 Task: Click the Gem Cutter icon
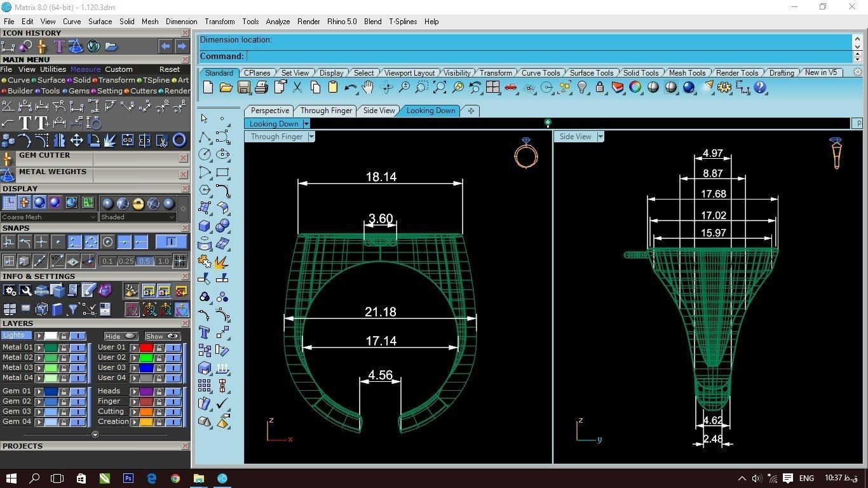[x=8, y=159]
